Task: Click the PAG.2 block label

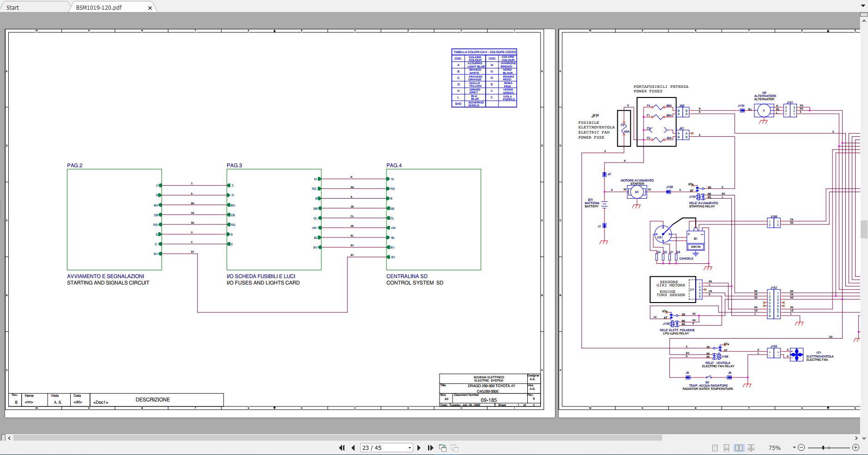Action: (75, 165)
